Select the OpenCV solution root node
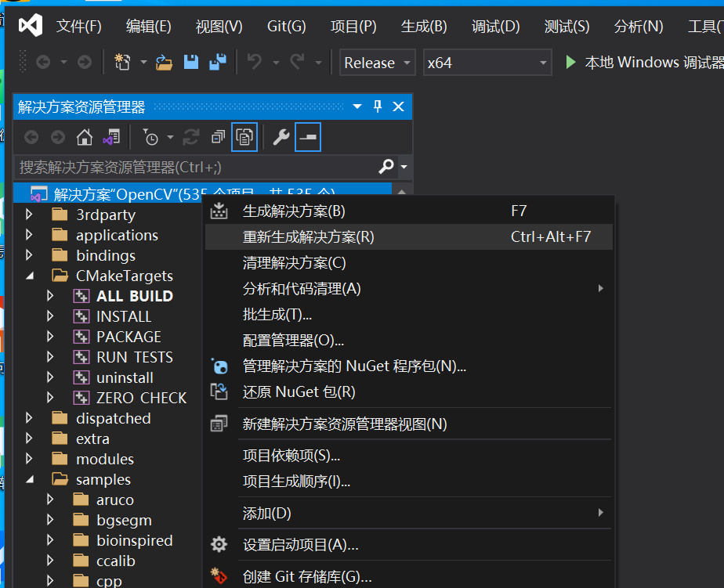Screen dimensions: 724x588 203,193
